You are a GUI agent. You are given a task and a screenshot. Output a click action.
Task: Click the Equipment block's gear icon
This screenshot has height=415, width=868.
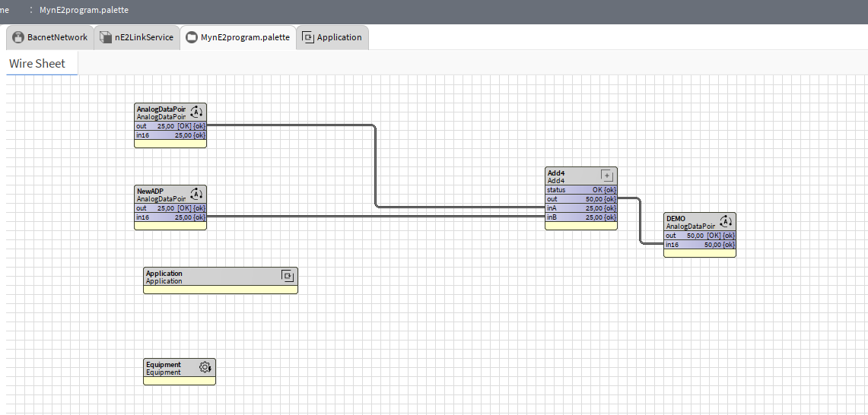(205, 367)
